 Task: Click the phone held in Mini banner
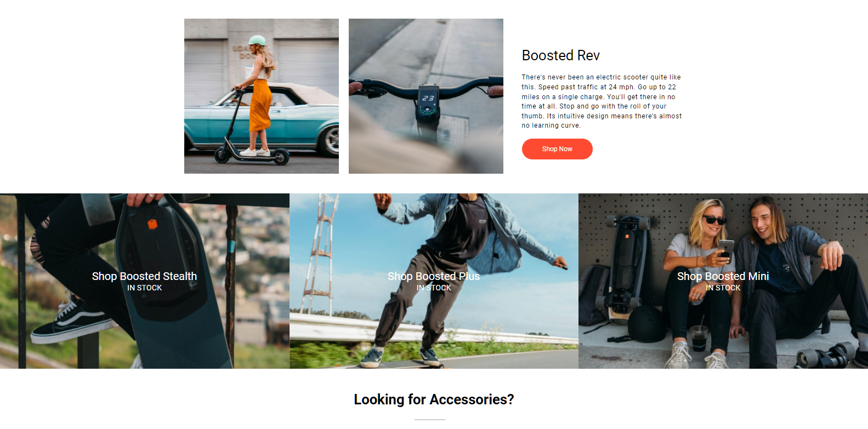point(727,249)
